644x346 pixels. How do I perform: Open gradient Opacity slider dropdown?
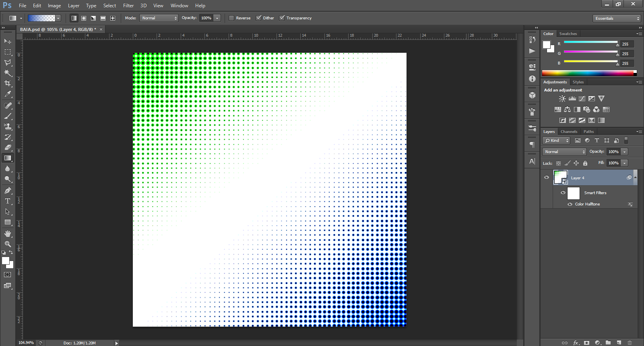click(x=217, y=18)
